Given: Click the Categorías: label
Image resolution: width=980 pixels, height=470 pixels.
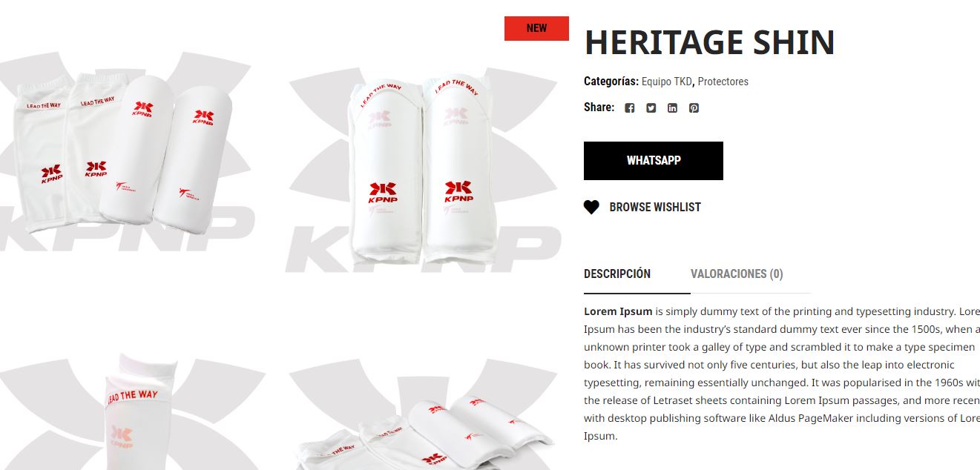Looking at the screenshot, I should (611, 82).
